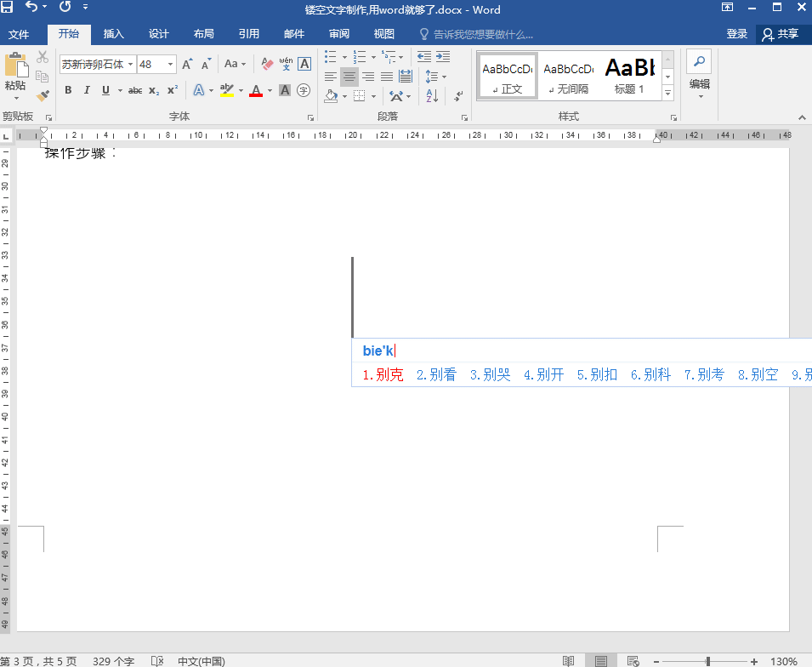
Task: Toggle Underline formatting
Action: [x=105, y=90]
